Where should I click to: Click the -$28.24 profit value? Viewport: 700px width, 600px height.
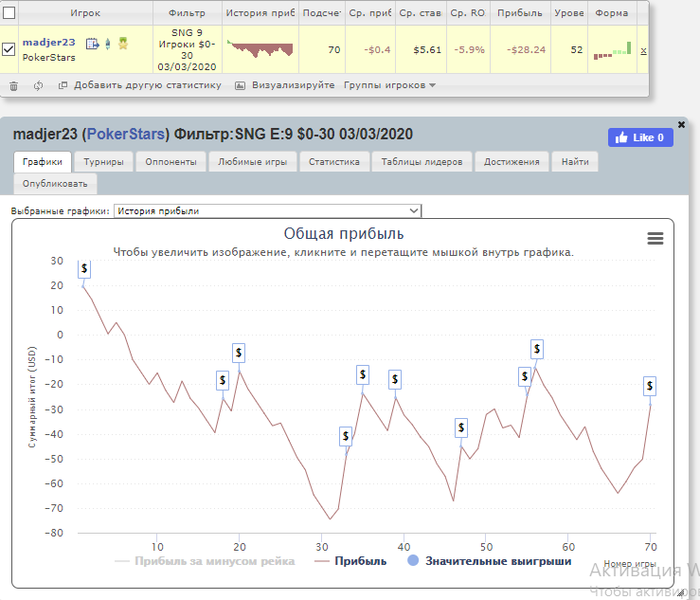pos(526,50)
